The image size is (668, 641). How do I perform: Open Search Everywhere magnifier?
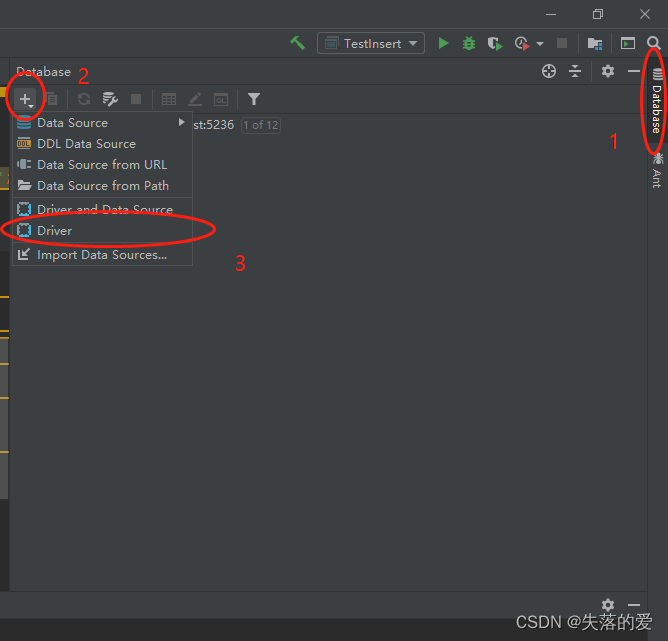point(653,43)
